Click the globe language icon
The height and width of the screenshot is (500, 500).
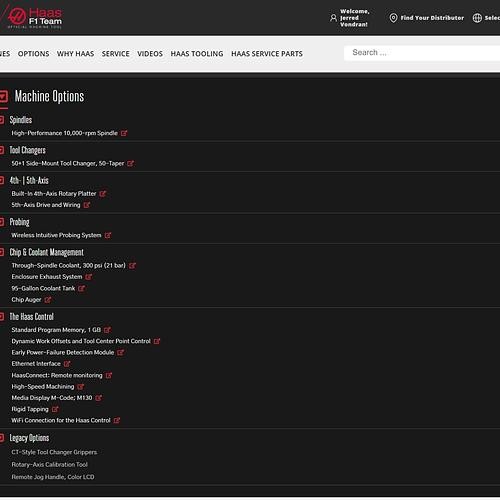pyautogui.click(x=477, y=18)
